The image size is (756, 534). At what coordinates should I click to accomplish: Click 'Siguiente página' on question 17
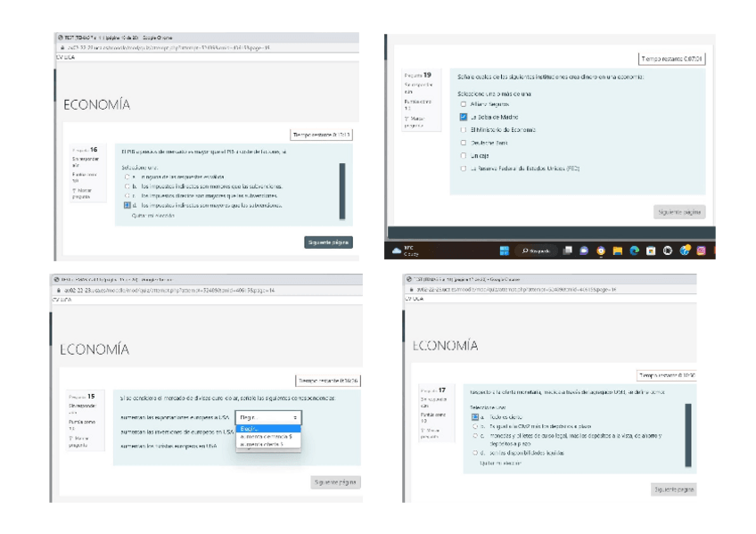click(674, 489)
